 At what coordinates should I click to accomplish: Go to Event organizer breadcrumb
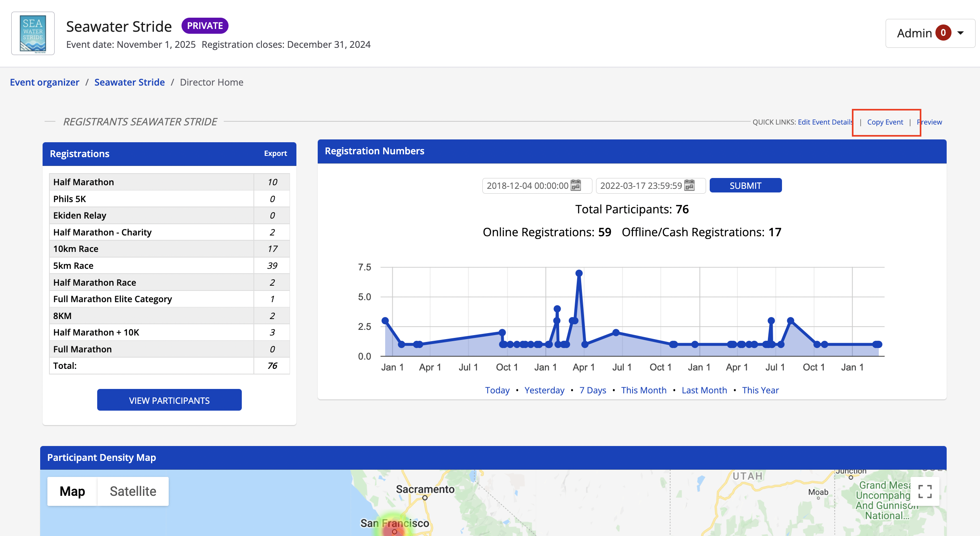(45, 82)
